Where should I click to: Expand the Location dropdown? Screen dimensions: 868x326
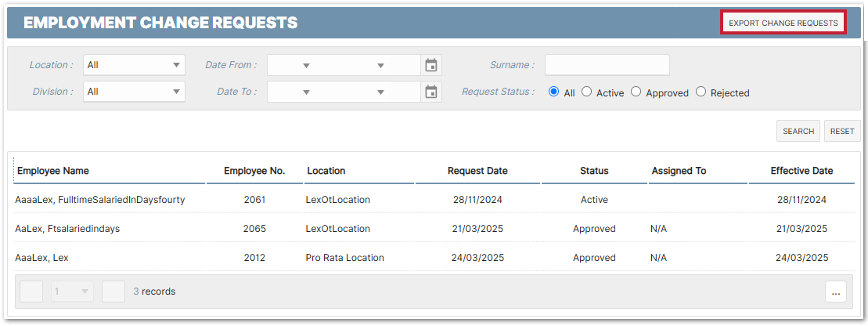click(134, 66)
